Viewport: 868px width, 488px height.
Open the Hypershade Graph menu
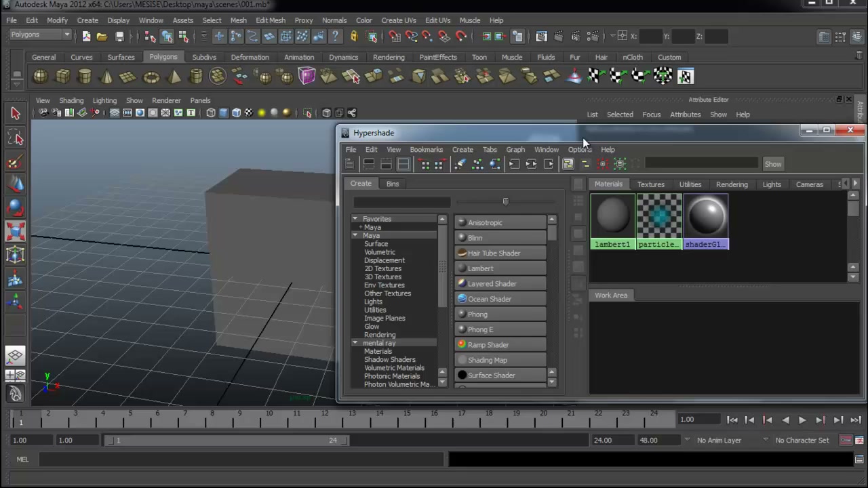(515, 149)
